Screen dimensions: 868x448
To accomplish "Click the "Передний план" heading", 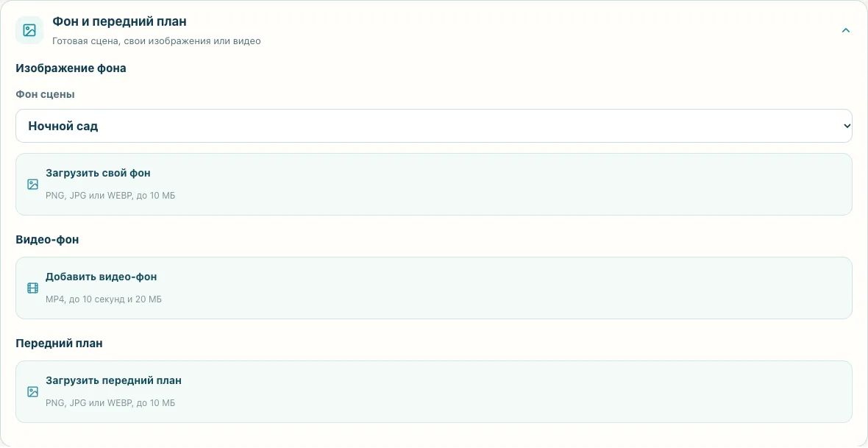I will click(x=60, y=344).
